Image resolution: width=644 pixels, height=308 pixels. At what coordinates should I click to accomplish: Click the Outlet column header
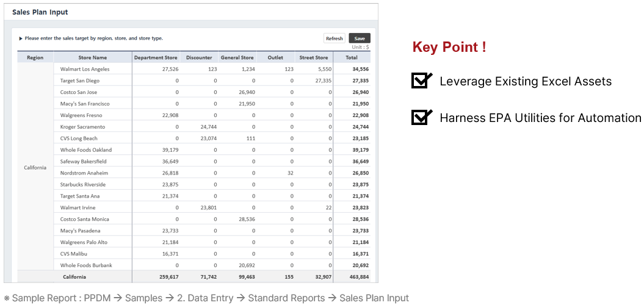(275, 58)
